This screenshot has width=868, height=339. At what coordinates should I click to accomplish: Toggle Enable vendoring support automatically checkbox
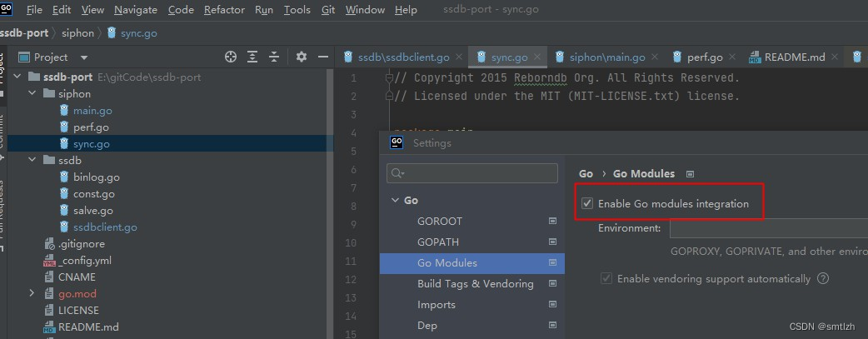(606, 279)
